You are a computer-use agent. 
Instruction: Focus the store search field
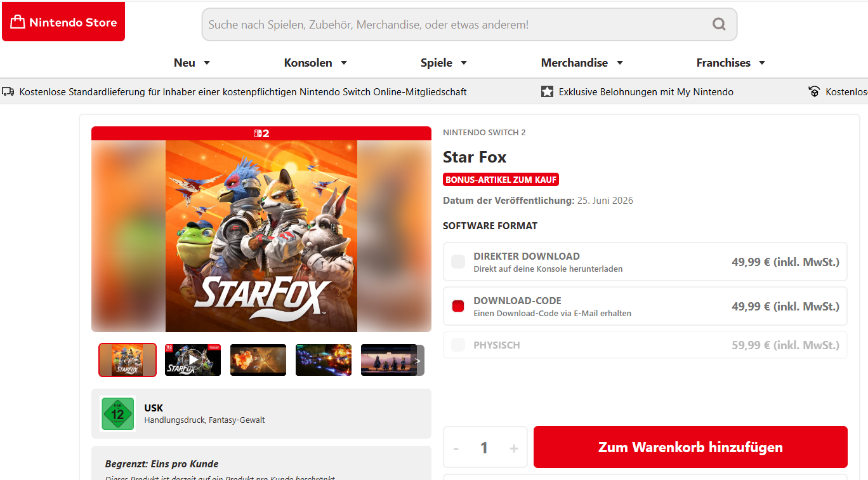470,25
